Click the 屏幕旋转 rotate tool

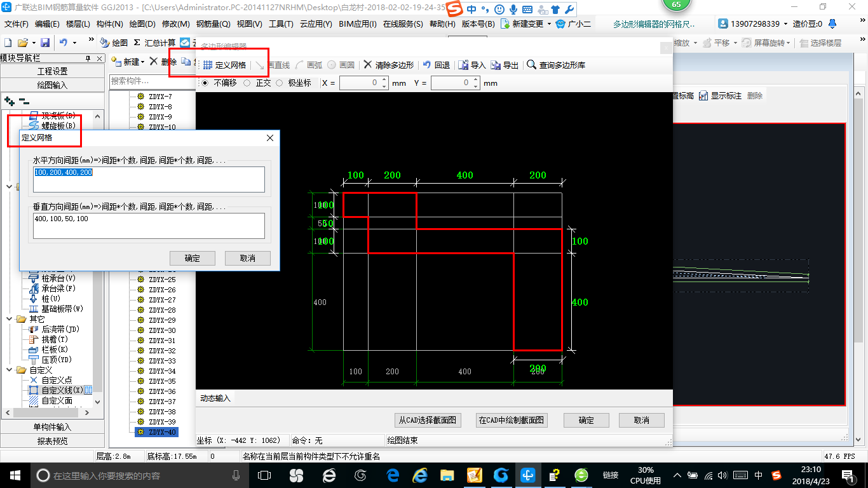coord(766,43)
